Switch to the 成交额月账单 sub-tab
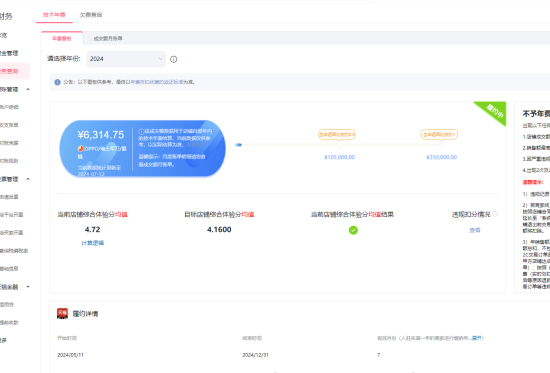Viewport: 550px width, 373px height. pos(108,38)
